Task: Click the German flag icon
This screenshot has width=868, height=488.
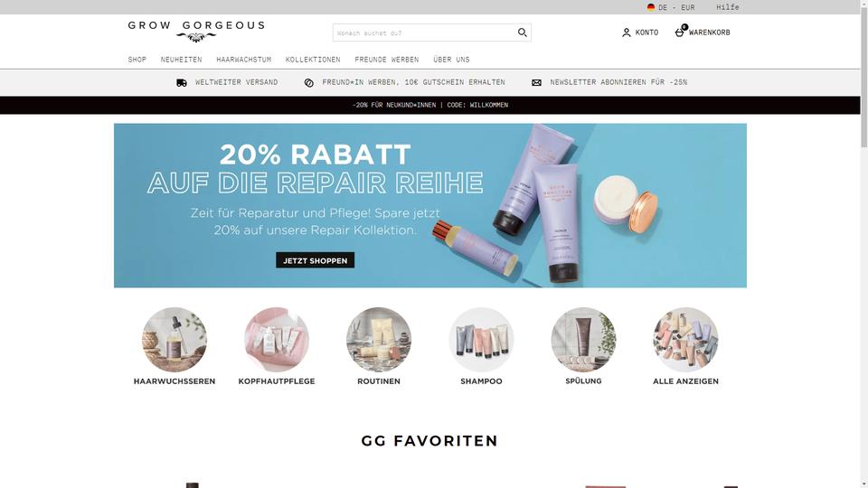Action: tap(651, 7)
